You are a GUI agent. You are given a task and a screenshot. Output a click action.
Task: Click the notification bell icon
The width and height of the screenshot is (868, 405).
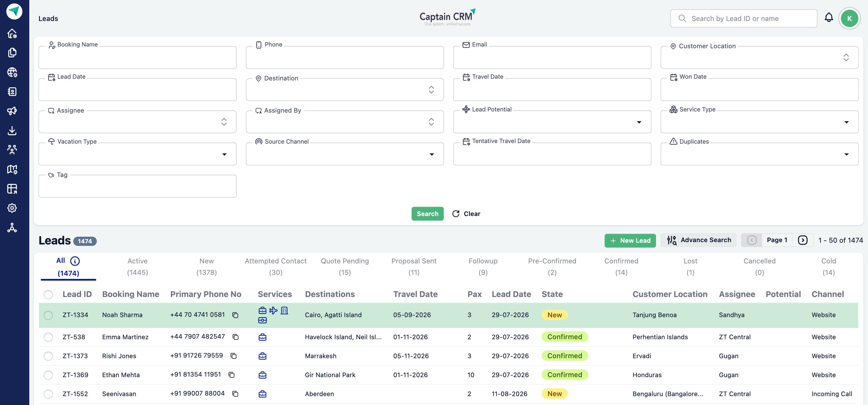click(x=829, y=18)
